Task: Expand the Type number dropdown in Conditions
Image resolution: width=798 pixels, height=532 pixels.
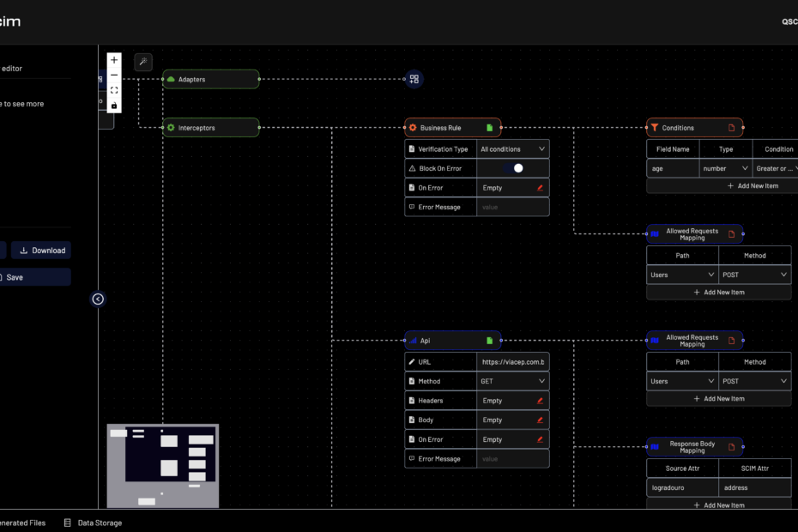Action: tap(726, 169)
